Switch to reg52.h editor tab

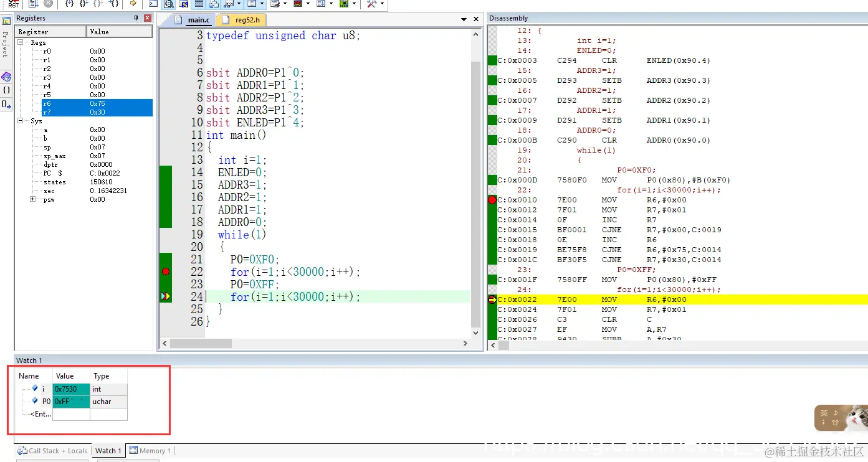pyautogui.click(x=242, y=20)
